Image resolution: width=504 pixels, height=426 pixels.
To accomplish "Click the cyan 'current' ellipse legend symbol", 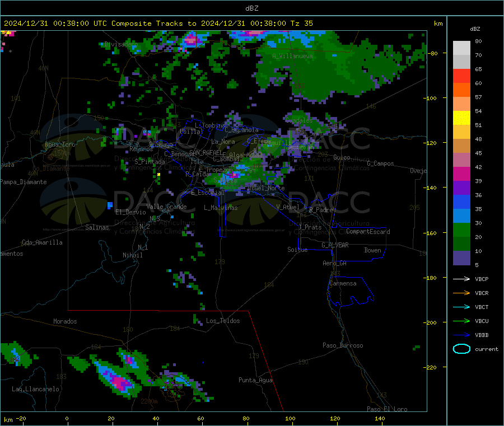I will click(461, 349).
